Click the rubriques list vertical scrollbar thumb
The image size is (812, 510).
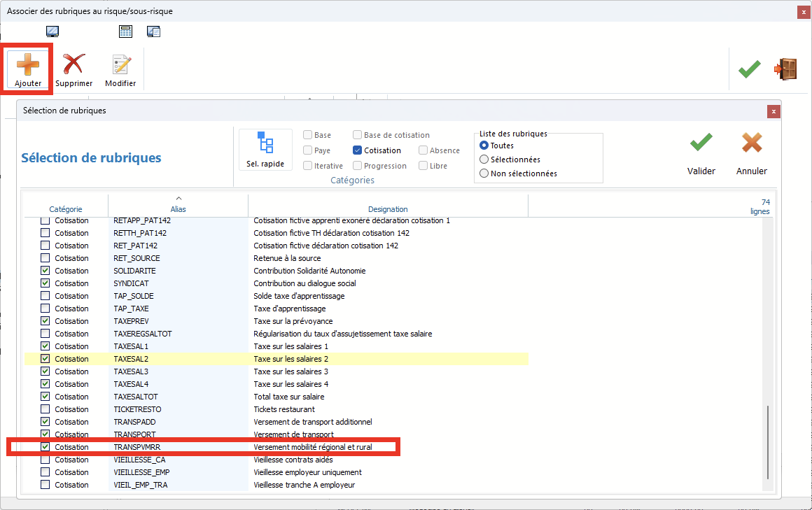(x=767, y=442)
